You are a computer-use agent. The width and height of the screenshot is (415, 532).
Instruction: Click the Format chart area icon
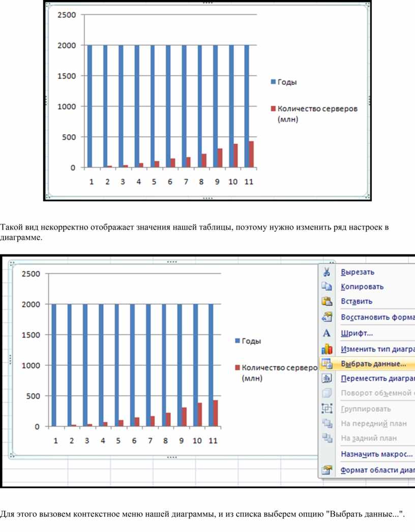pos(327,470)
